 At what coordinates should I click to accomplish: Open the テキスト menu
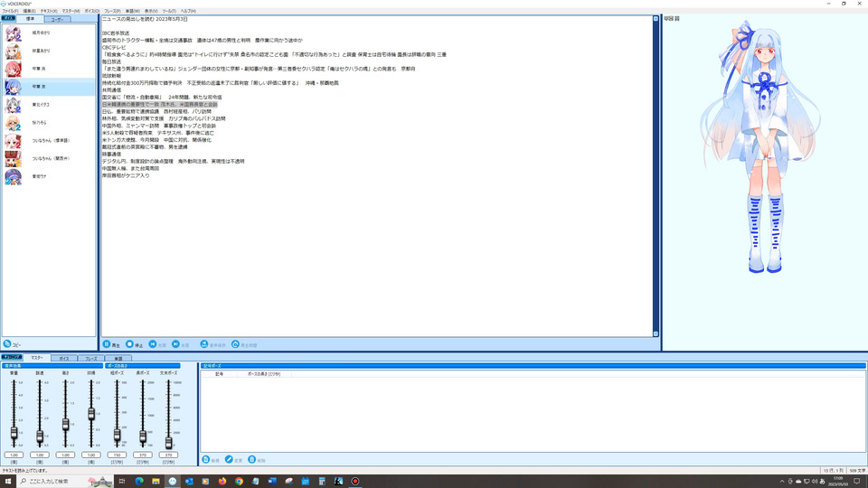point(49,11)
